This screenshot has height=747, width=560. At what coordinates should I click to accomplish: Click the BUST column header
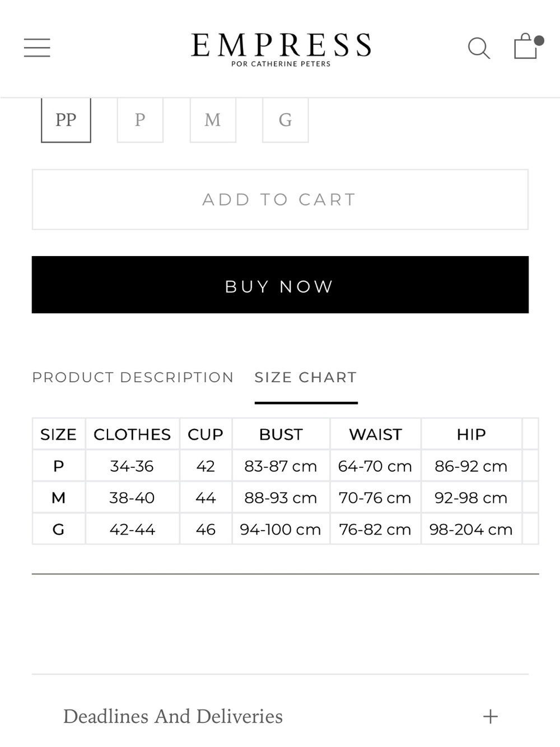coord(281,434)
